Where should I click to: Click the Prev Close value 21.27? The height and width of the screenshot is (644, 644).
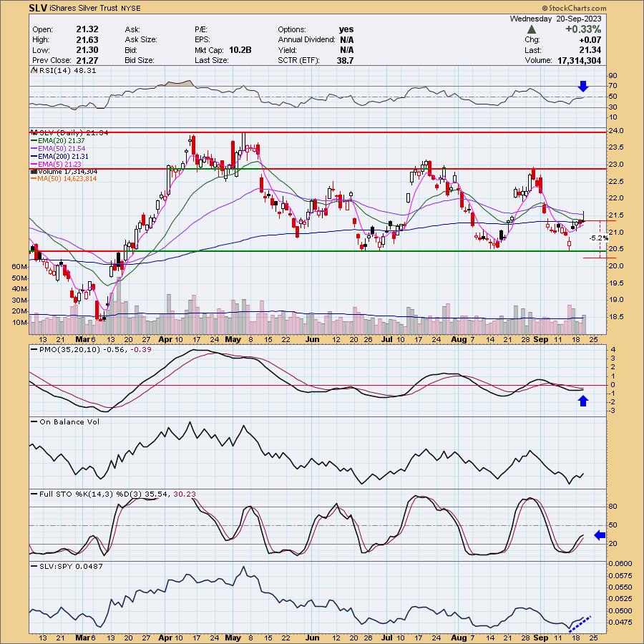[x=87, y=60]
